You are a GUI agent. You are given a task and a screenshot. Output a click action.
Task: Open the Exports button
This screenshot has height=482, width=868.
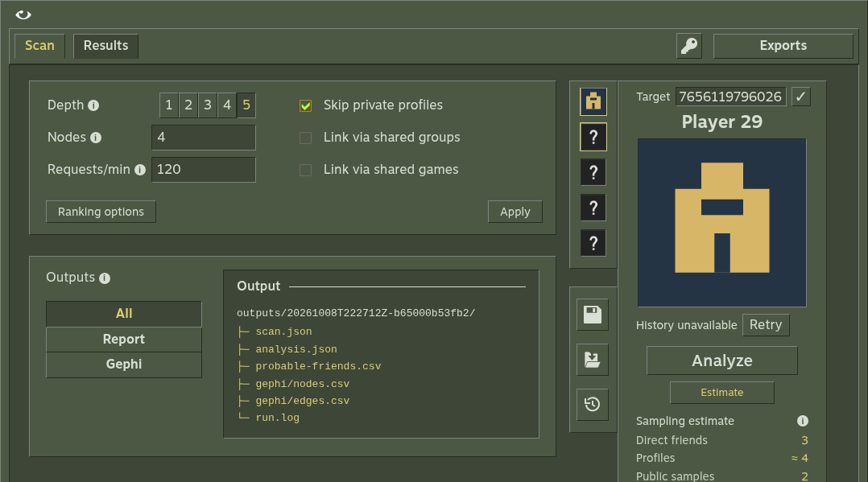tap(783, 46)
